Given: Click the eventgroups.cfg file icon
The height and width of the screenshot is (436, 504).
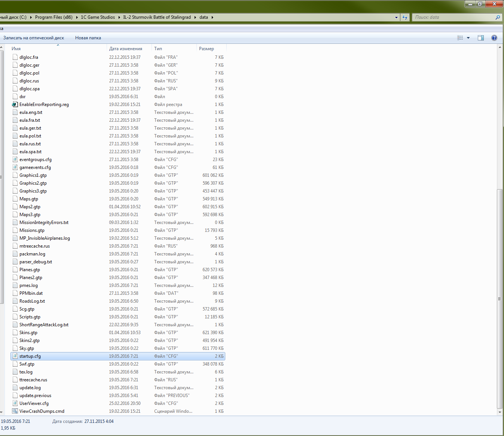Looking at the screenshot, I should [x=15, y=160].
